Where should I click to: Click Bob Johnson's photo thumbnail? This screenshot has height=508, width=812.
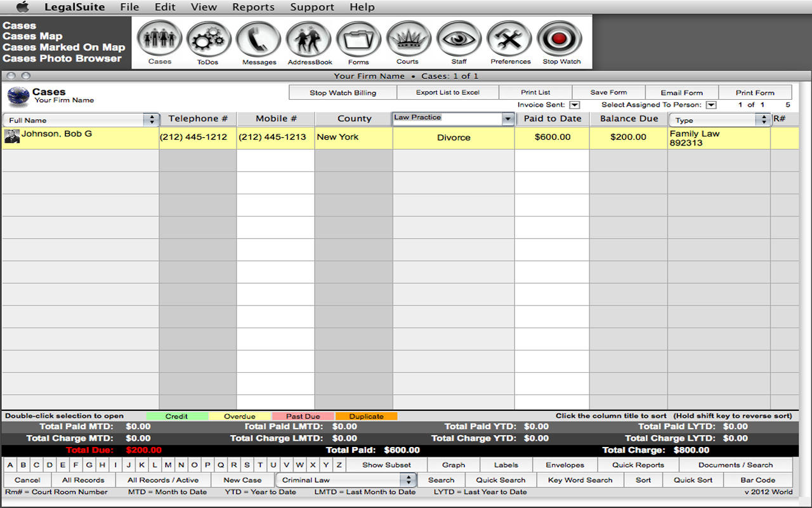(12, 137)
